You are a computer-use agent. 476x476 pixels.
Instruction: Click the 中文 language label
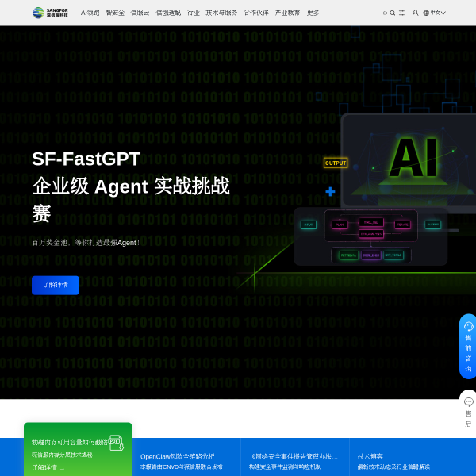click(435, 13)
